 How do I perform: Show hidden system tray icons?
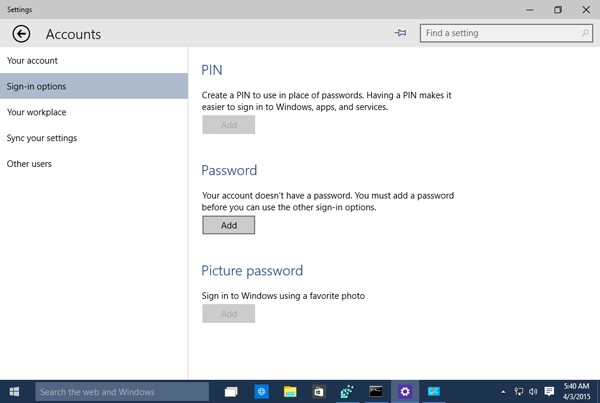click(503, 392)
